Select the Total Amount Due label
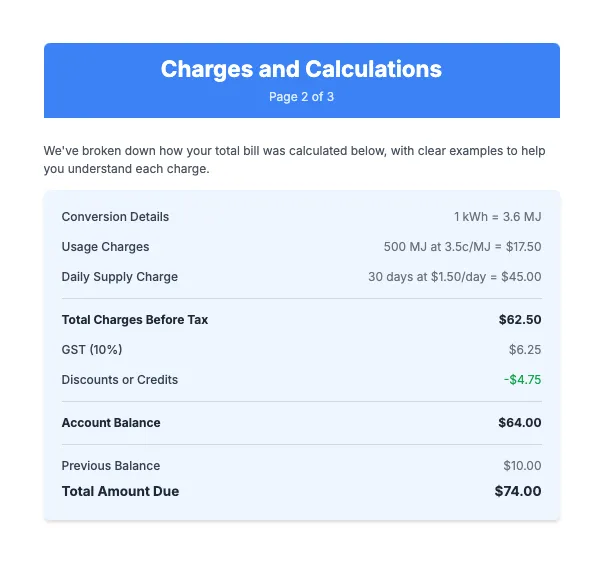Screen dimensions: 602x565 120,492
